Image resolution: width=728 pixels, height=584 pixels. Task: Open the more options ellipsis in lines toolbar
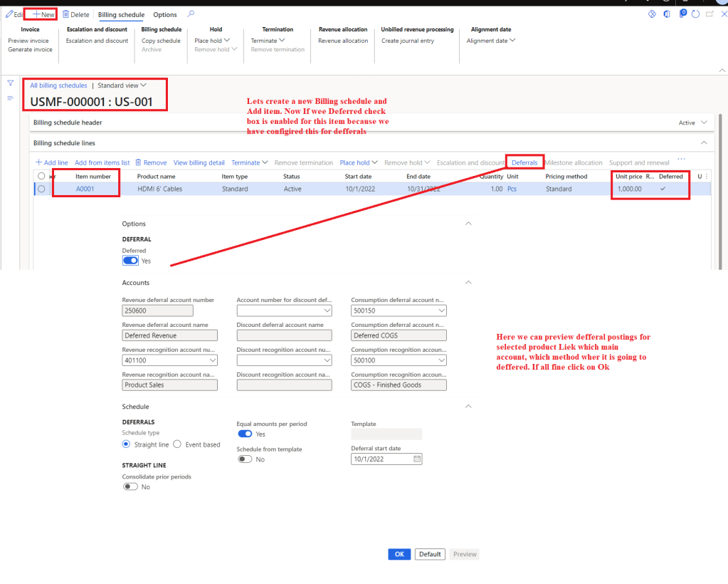pos(681,160)
